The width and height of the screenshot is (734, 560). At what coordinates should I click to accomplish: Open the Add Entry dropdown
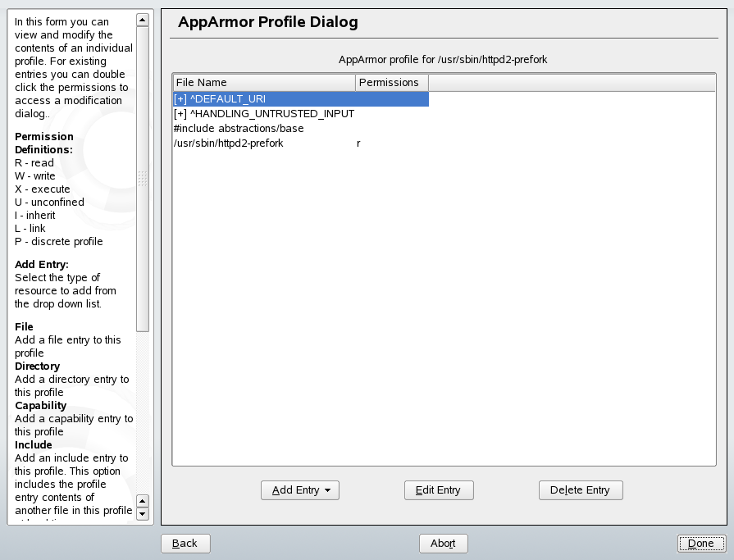pos(299,489)
